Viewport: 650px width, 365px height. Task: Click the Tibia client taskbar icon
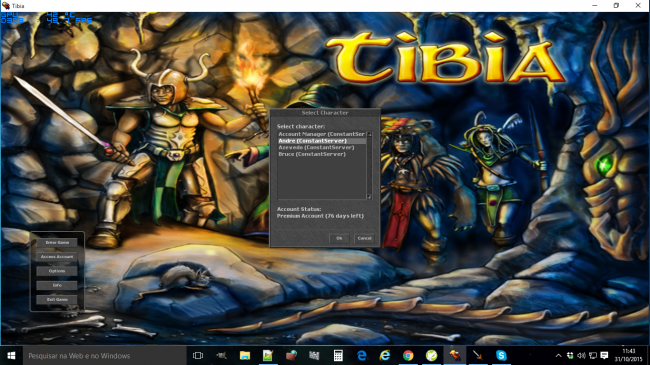point(455,355)
